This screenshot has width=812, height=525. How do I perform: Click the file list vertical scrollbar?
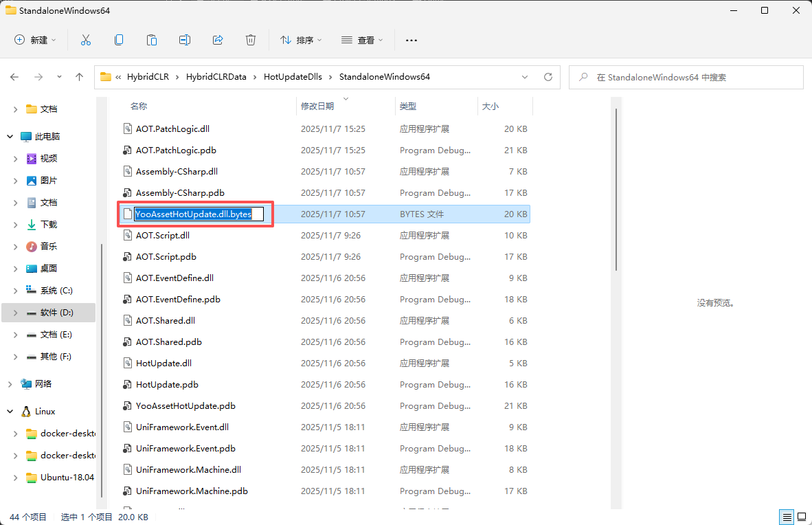pos(616,190)
